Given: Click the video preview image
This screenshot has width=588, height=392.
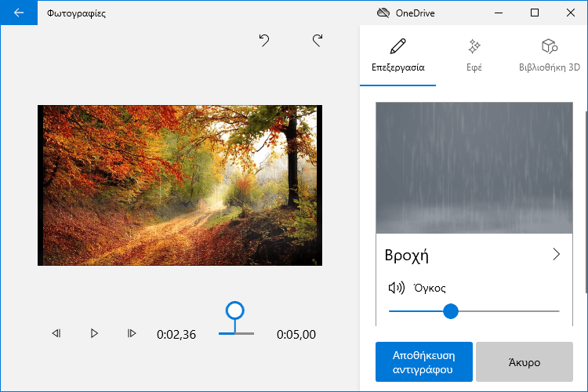Looking at the screenshot, I should click(x=180, y=185).
